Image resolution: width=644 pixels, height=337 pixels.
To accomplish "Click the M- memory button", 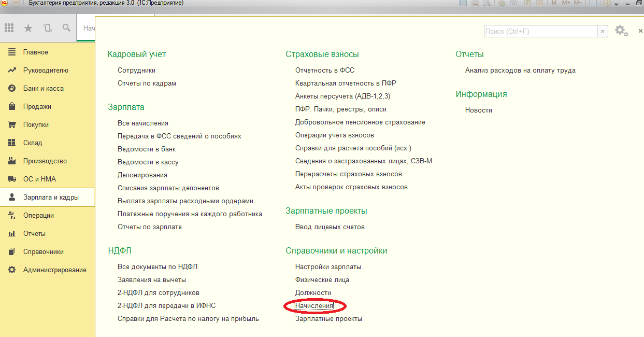I will pos(578,3).
